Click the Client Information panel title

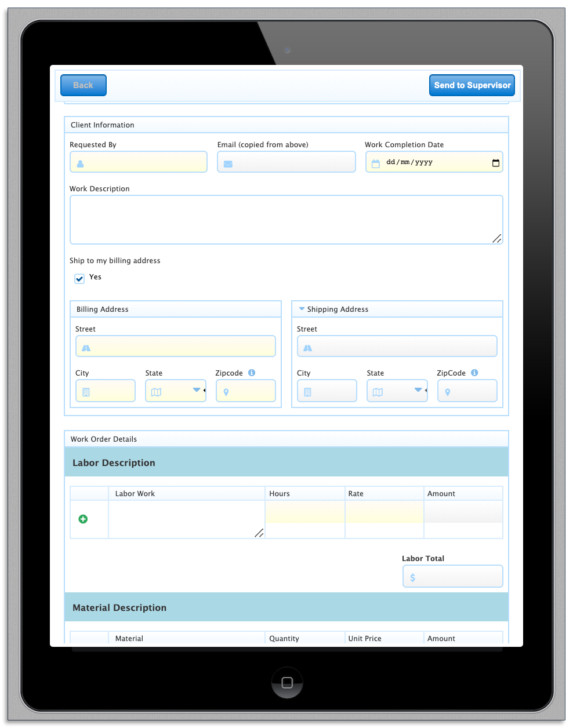[103, 125]
